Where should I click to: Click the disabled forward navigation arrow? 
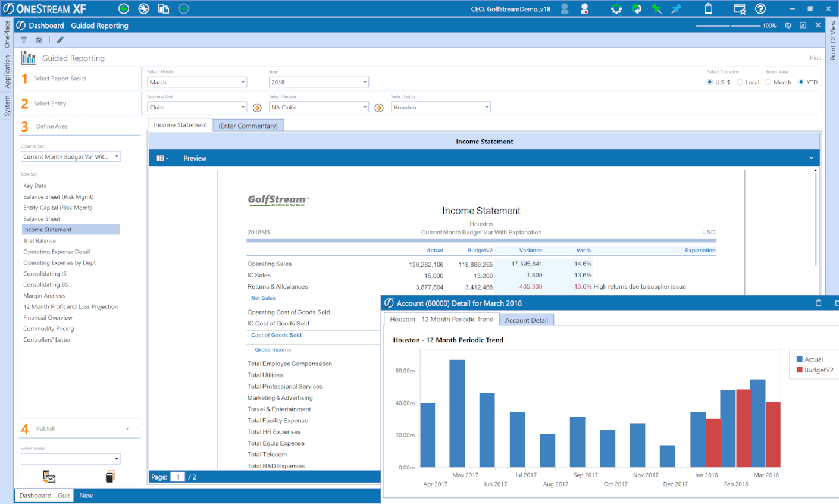(x=184, y=9)
